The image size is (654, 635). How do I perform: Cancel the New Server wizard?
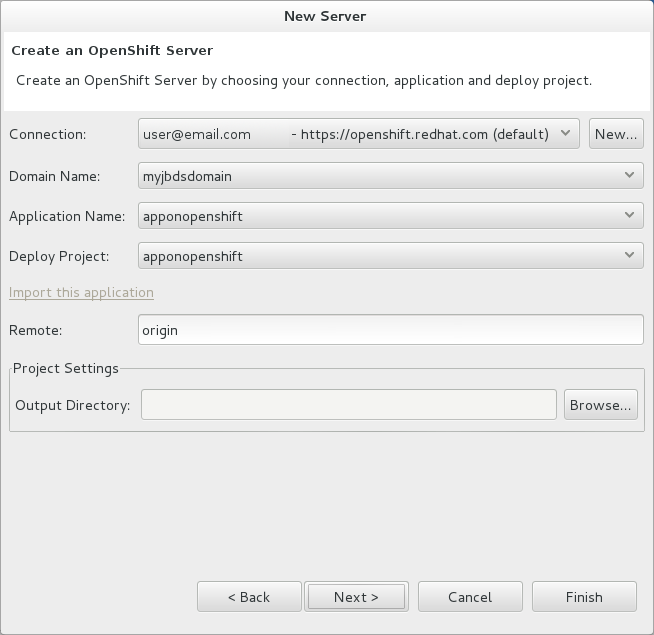[x=470, y=597]
